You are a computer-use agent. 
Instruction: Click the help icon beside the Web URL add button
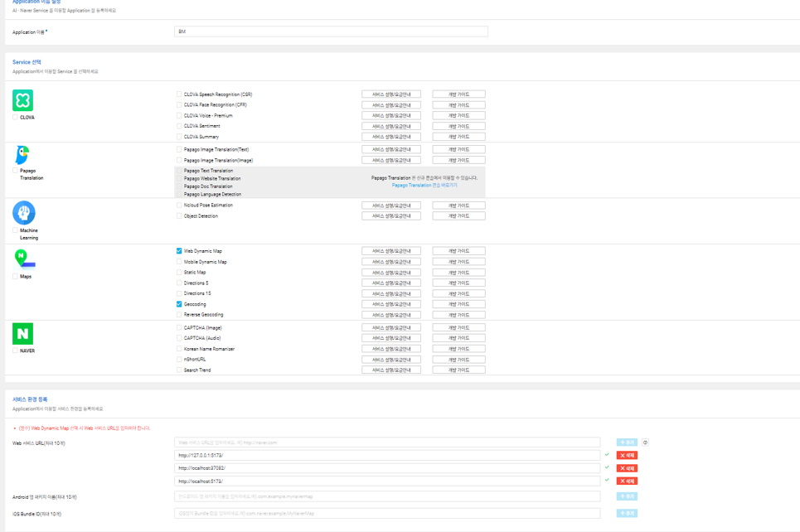point(646,443)
